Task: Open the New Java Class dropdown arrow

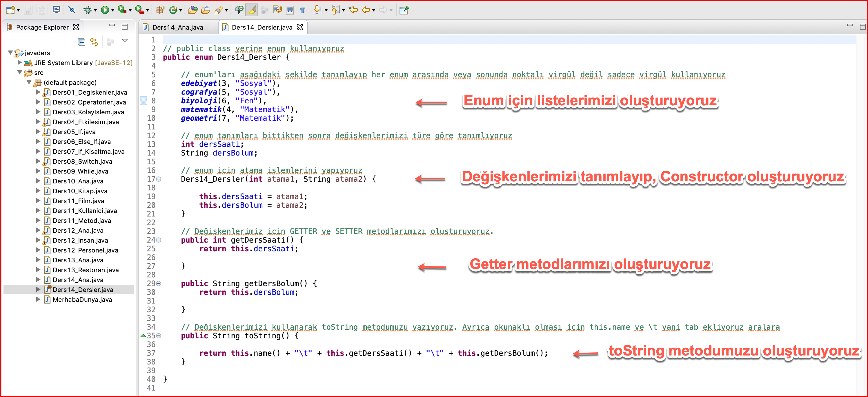Action: [181, 10]
